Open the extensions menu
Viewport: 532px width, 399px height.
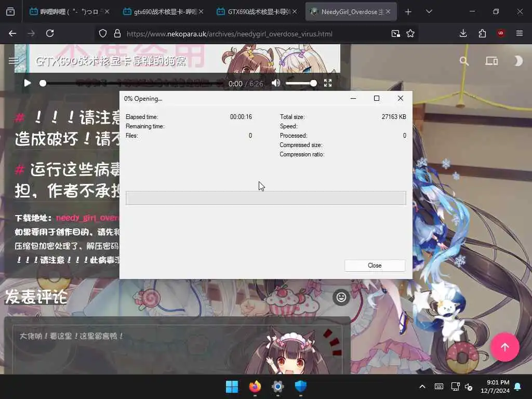482,34
